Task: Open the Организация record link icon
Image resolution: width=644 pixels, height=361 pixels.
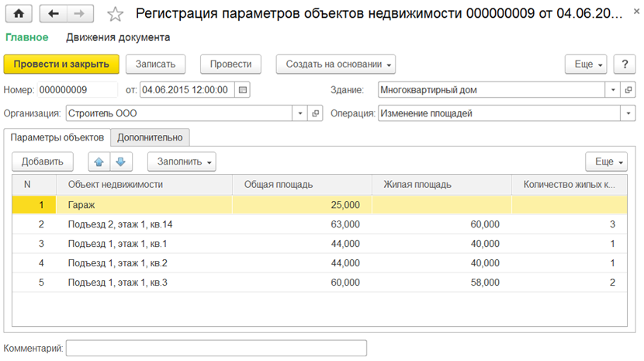Action: [x=315, y=113]
